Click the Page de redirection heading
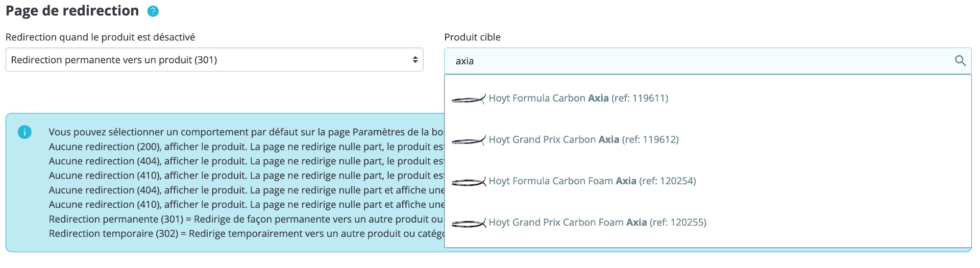 pos(72,11)
